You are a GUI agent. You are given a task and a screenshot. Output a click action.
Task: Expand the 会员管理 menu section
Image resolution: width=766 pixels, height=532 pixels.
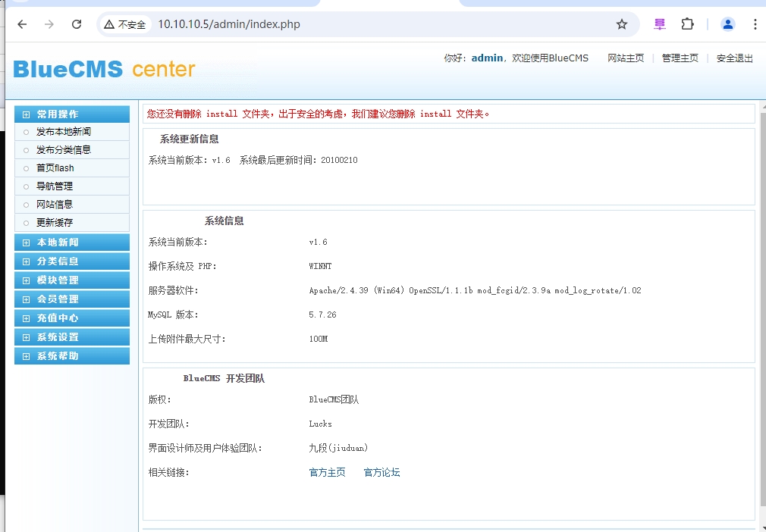click(72, 299)
